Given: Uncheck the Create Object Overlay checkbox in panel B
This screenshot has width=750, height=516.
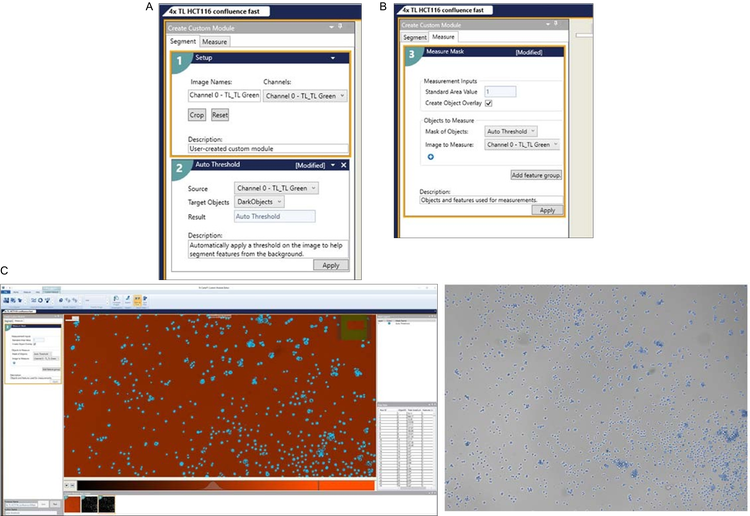Looking at the screenshot, I should point(488,103).
